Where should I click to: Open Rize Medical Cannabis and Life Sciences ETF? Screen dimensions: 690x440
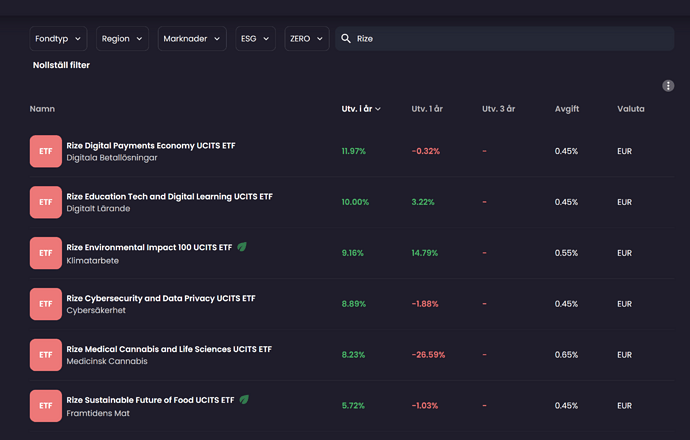[169, 349]
